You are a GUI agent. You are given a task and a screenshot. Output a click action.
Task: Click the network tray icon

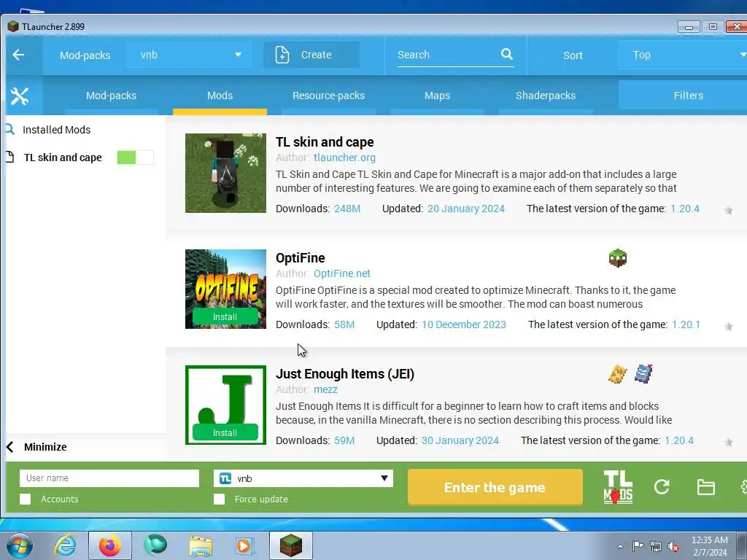tap(656, 547)
